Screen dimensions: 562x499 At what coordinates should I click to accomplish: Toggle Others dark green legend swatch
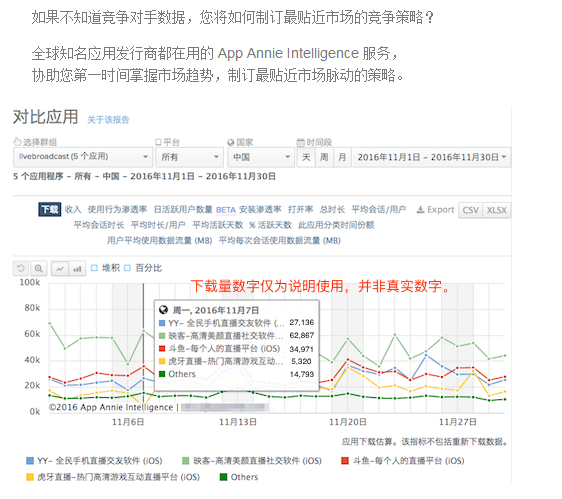tap(223, 477)
